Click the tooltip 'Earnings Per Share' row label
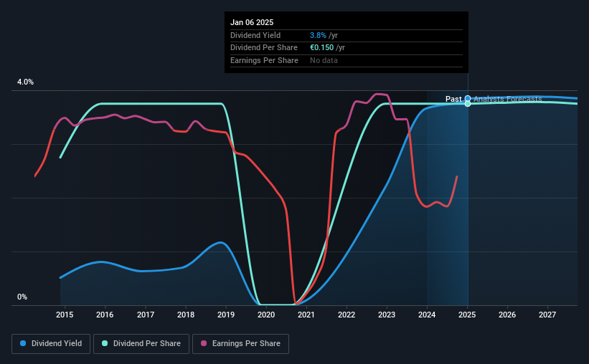 (x=264, y=60)
